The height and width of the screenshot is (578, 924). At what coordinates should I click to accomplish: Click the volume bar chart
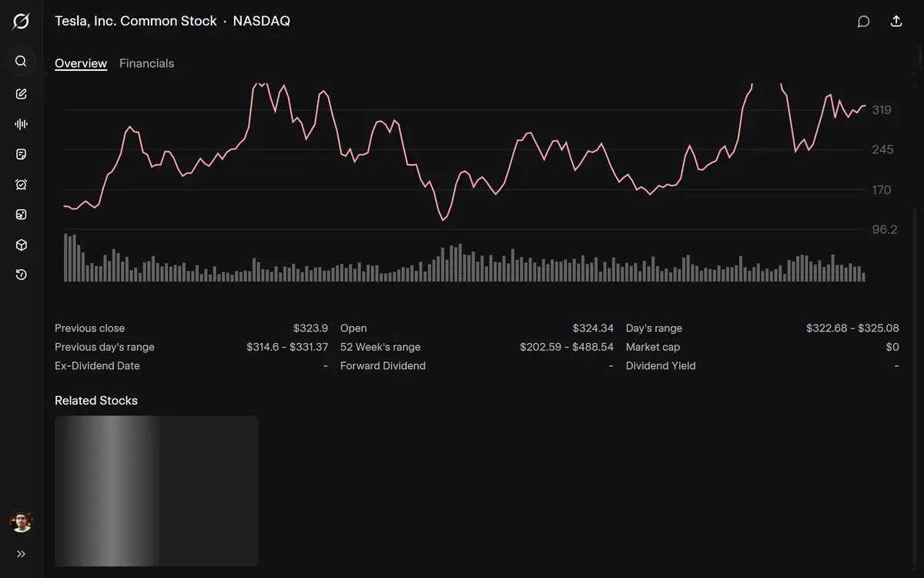click(x=464, y=257)
